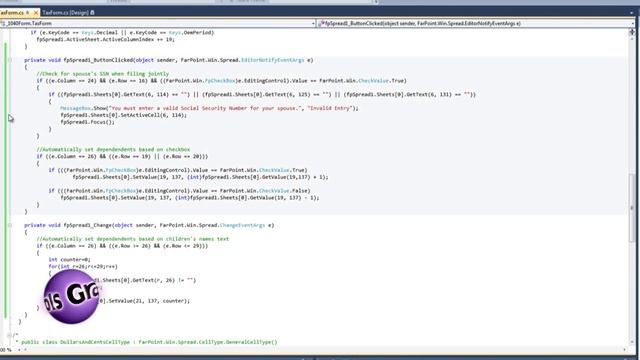This screenshot has height=360, width=640.
Task: Close the TaxForm.cs editor tab
Action: (x=36, y=13)
